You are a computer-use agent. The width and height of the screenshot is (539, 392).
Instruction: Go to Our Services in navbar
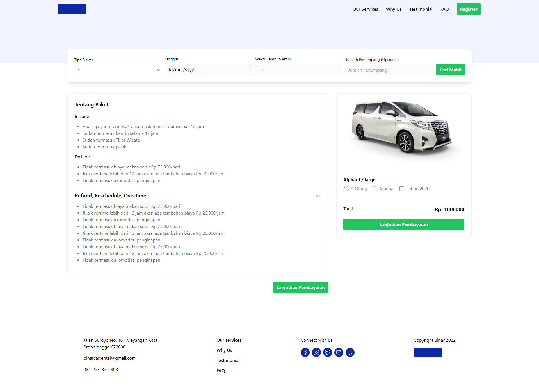click(x=365, y=9)
